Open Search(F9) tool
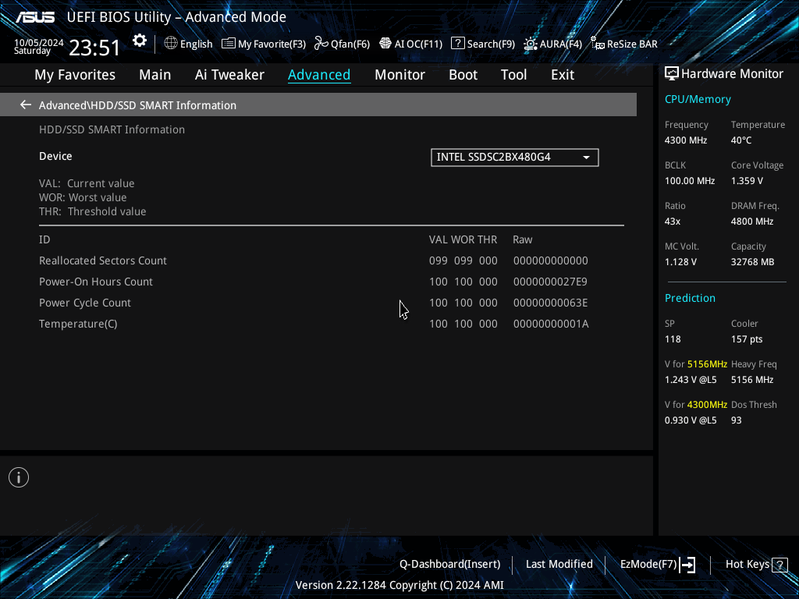799x599 pixels. click(483, 44)
